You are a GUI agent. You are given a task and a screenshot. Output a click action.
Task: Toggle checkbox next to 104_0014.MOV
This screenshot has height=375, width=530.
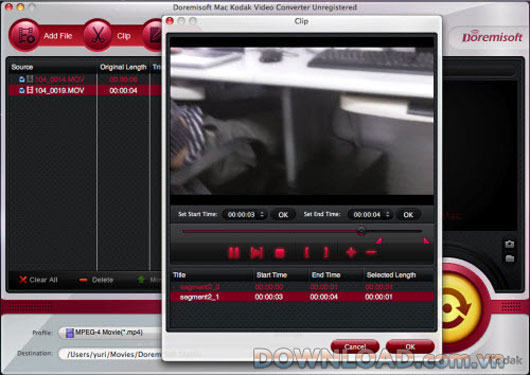22,79
